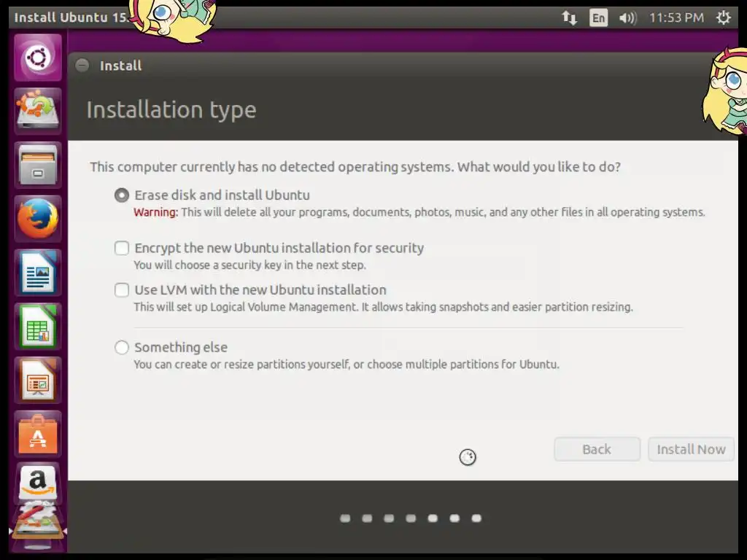Click 'no detected operating systems' question text
The image size is (747, 560).
[x=355, y=167]
